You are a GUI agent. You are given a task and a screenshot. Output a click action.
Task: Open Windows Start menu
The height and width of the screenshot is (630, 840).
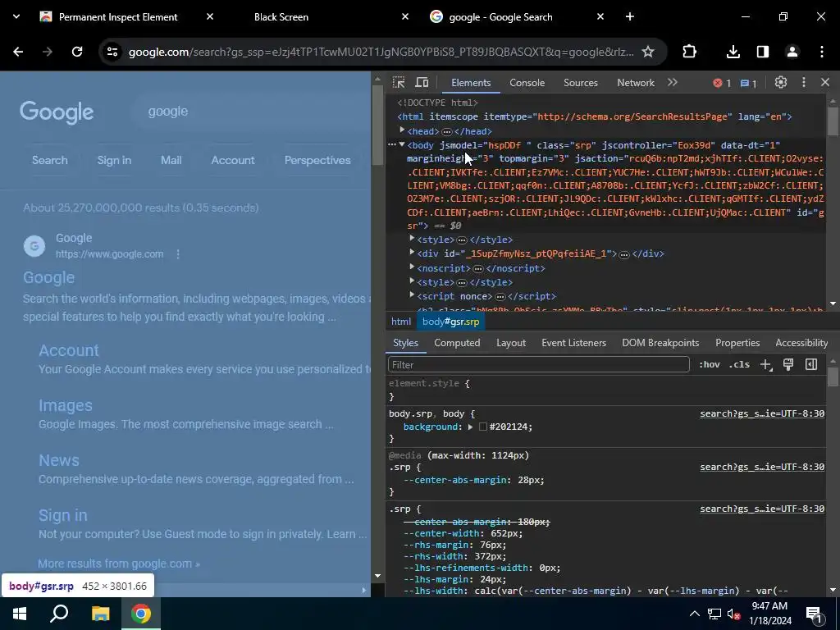click(x=20, y=614)
